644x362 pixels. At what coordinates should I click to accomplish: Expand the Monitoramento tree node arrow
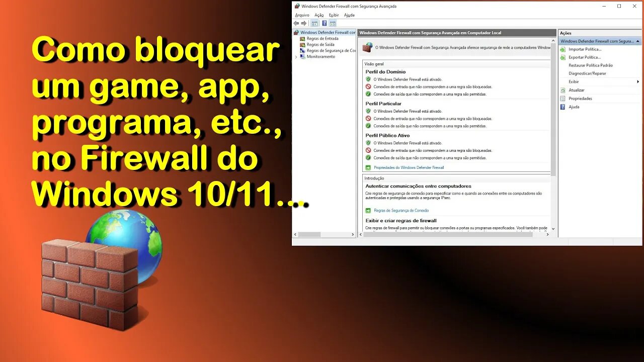pos(296,57)
